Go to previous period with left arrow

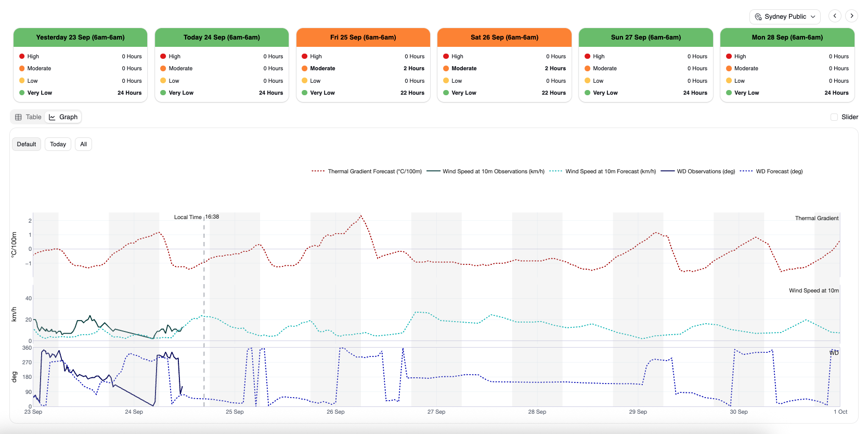tap(835, 16)
